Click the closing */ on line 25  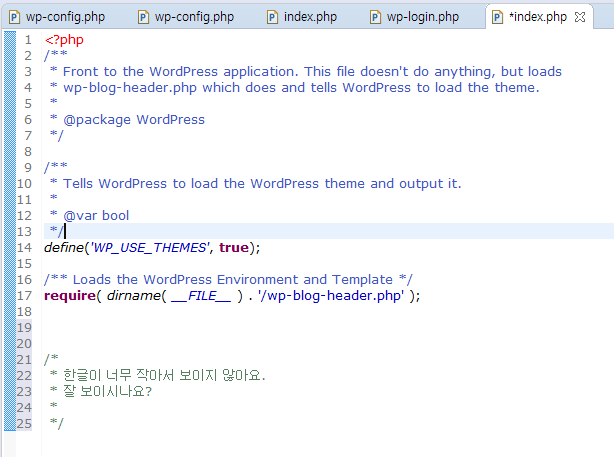click(x=56, y=424)
